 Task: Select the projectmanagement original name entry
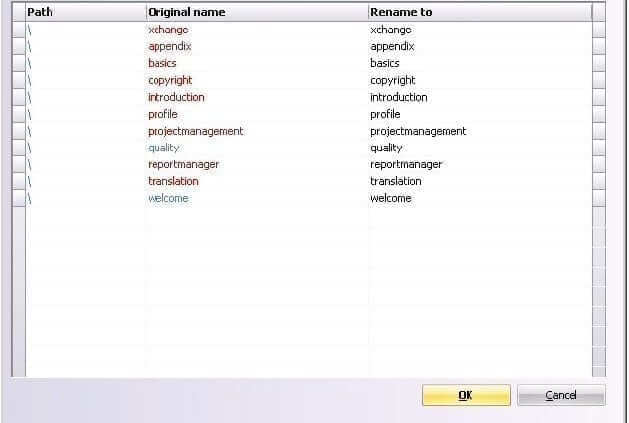click(x=196, y=131)
